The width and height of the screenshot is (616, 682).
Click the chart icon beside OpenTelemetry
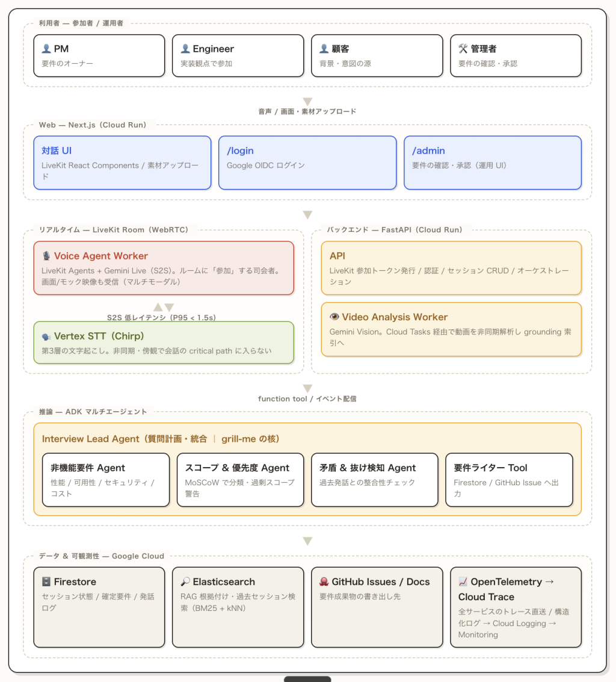point(463,581)
